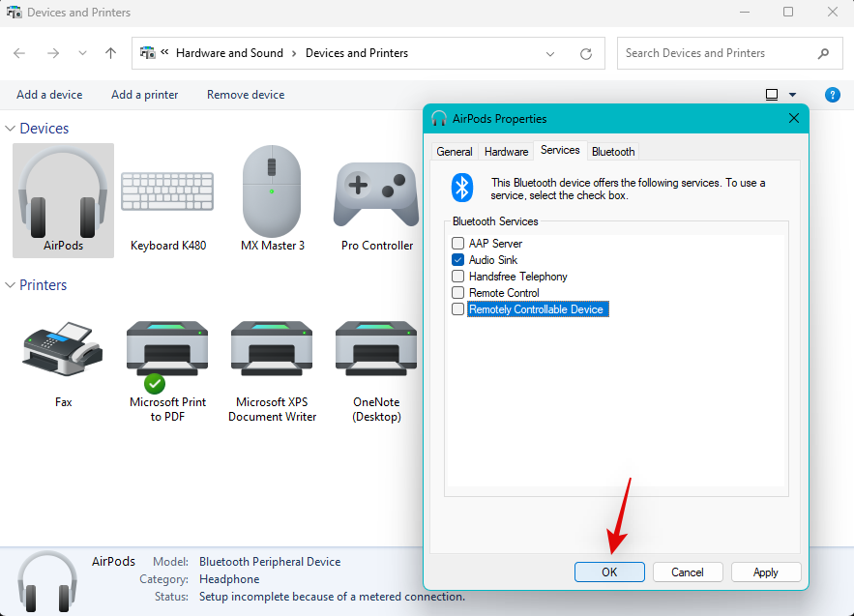
Task: Click the Apply button
Action: coord(766,572)
